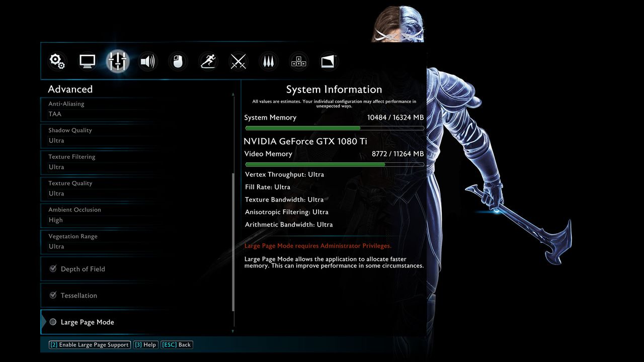
Task: Click "Arithmetic Bandwidth: Ultra" line
Action: click(289, 225)
